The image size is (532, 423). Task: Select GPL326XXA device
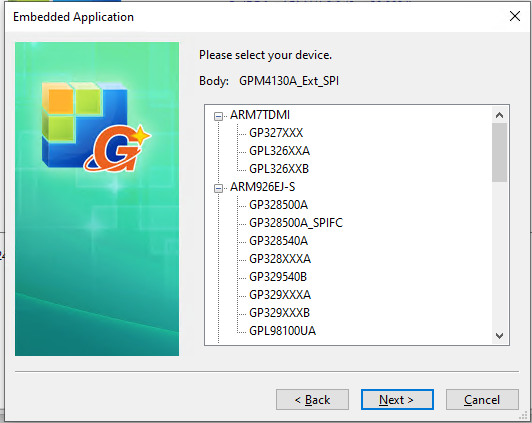(x=279, y=151)
